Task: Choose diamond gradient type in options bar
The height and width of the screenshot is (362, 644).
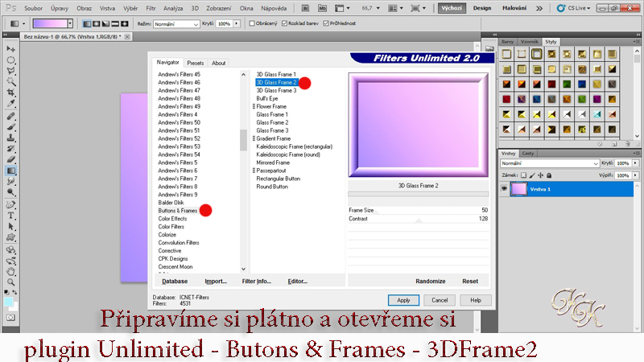Action: 125,24
